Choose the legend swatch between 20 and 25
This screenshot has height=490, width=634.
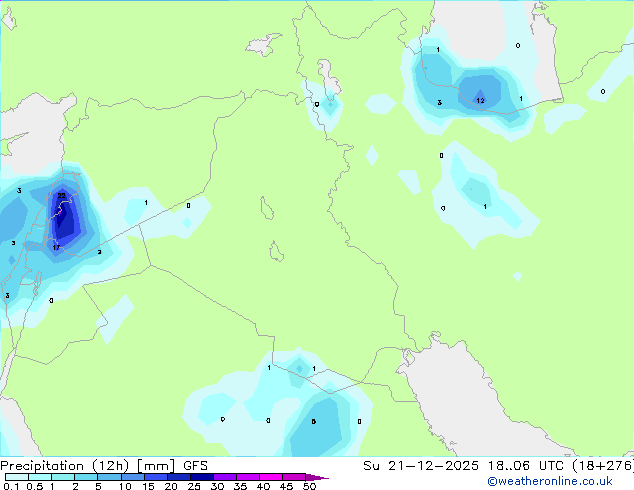(178, 477)
